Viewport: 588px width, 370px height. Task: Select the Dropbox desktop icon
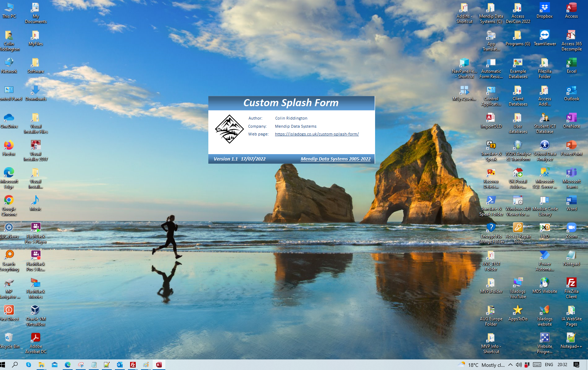[x=545, y=11]
